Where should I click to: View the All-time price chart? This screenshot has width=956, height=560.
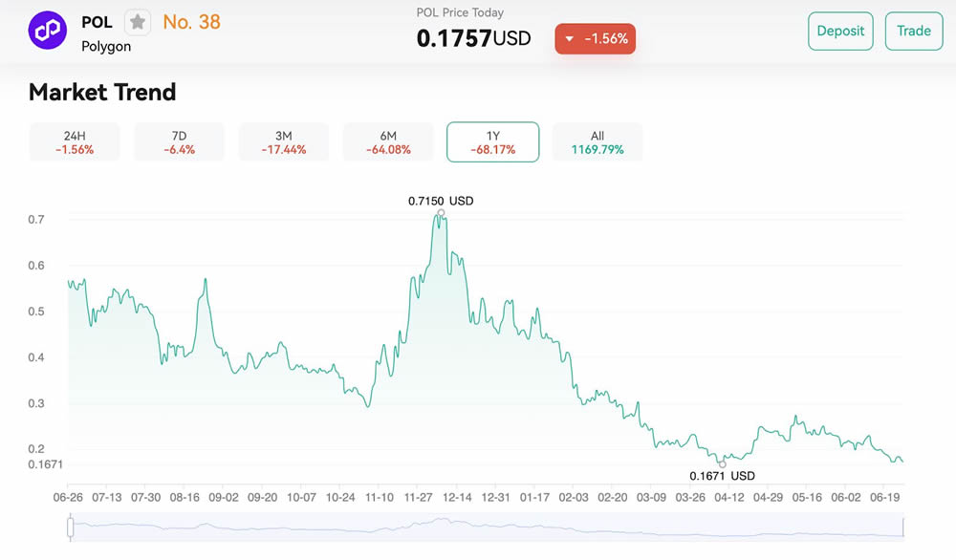pos(597,142)
